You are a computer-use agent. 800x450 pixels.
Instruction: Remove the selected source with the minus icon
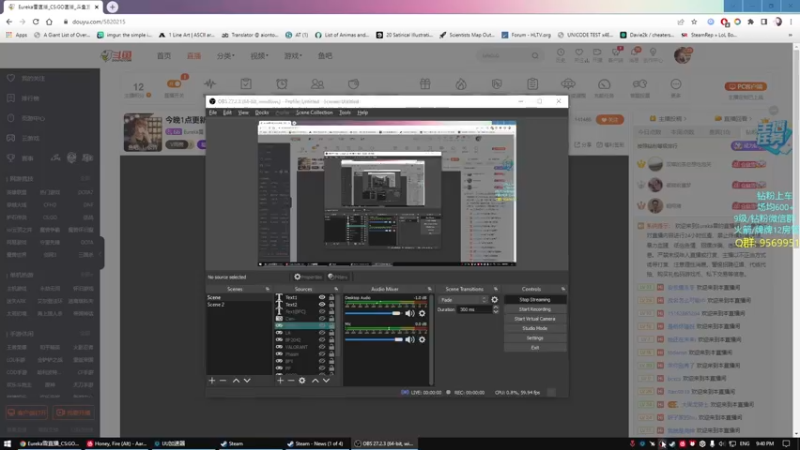coord(291,381)
